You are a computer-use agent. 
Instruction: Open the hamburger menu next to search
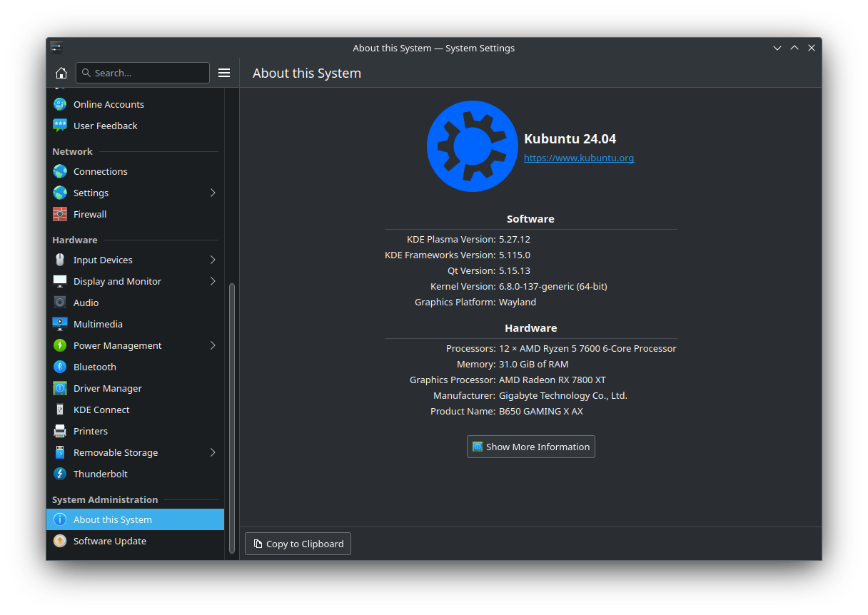pos(224,73)
